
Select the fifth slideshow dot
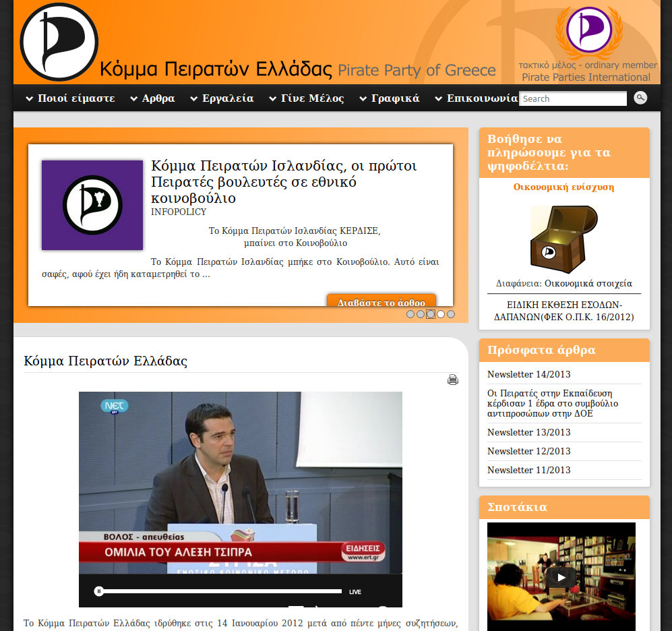tap(451, 314)
